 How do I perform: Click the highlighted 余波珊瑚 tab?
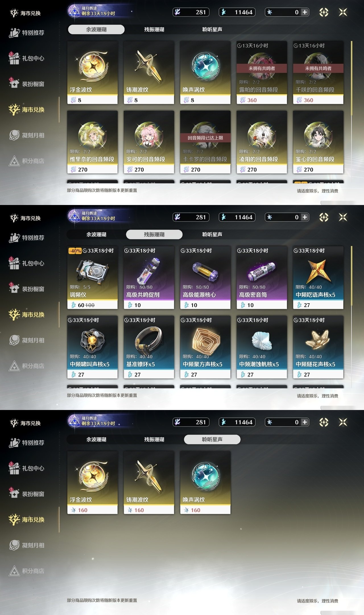(x=96, y=29)
